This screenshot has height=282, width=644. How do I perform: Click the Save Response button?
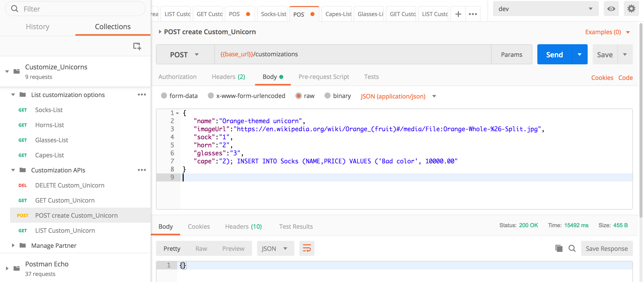pyautogui.click(x=607, y=248)
